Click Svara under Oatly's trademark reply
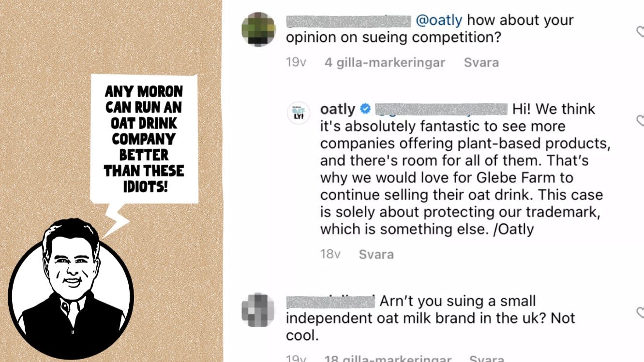644x362 pixels. coord(376,254)
